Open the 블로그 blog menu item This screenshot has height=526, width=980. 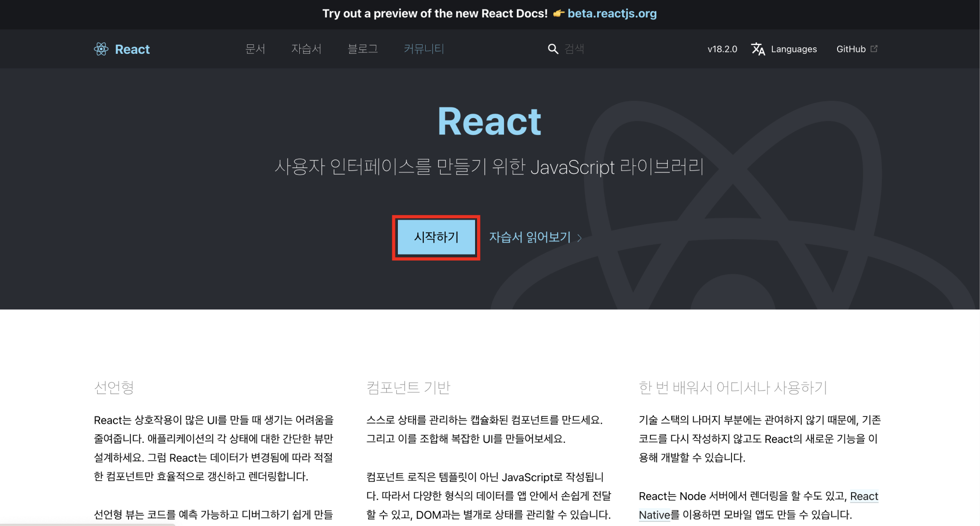click(x=363, y=49)
